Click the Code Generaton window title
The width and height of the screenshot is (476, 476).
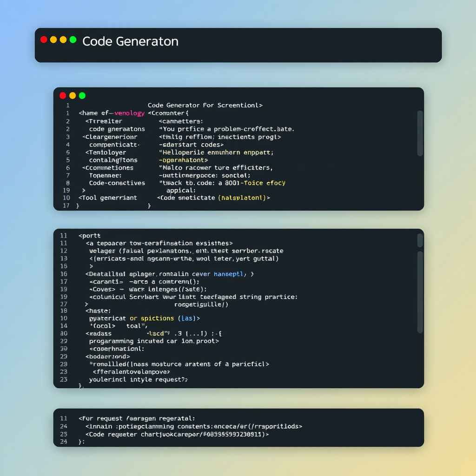[x=130, y=41]
